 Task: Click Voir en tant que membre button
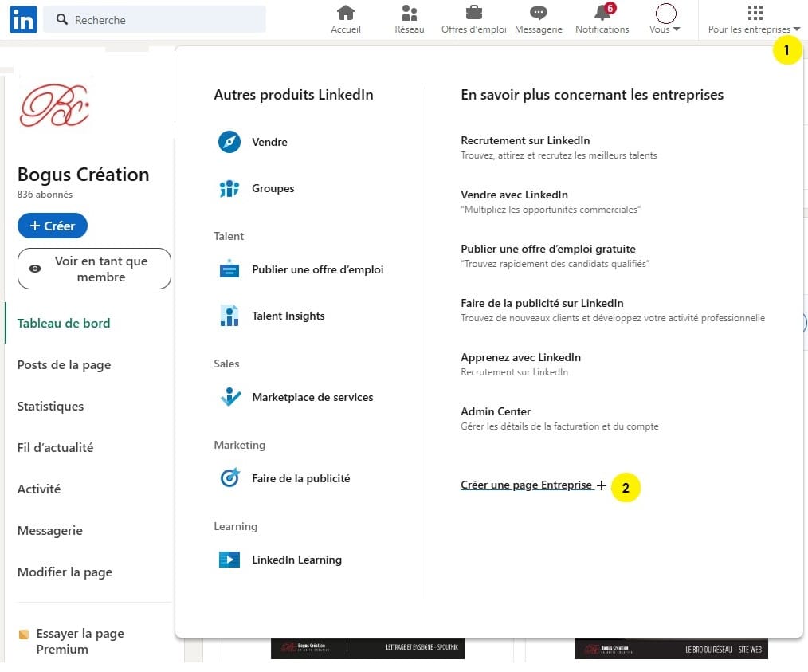point(94,269)
